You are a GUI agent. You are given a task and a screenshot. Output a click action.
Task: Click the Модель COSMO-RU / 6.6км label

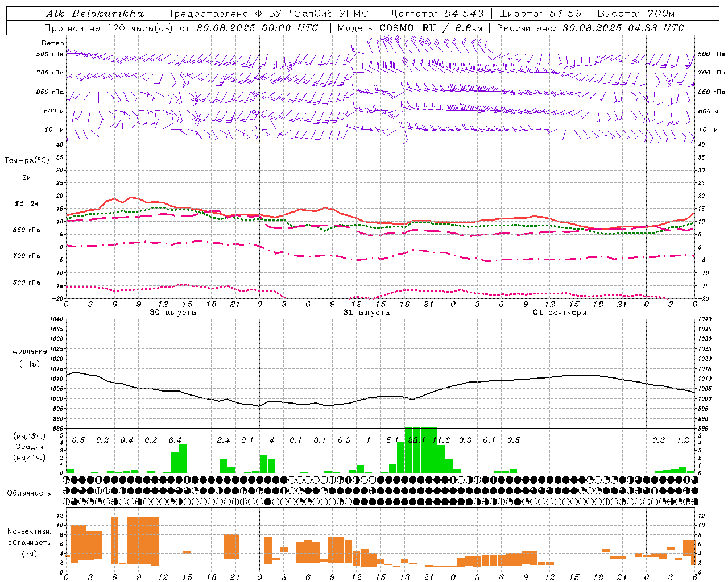[410, 28]
